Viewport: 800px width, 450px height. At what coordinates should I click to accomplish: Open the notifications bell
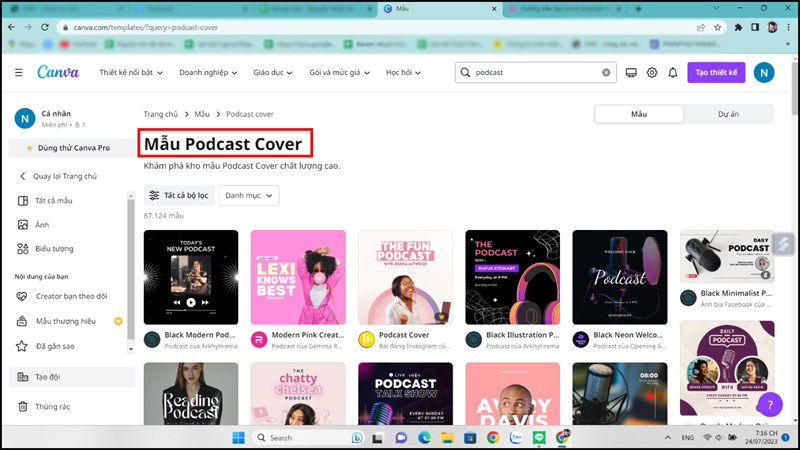(673, 72)
